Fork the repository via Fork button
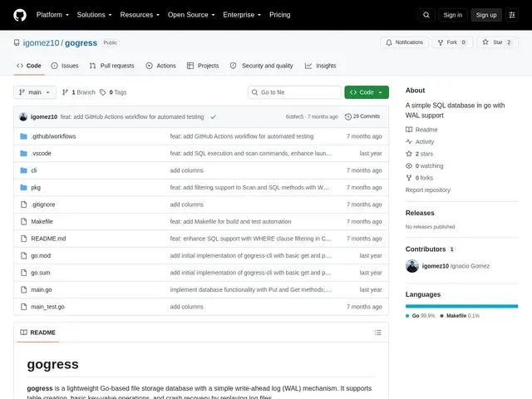Image resolution: width=532 pixels, height=399 pixels. pyautogui.click(x=452, y=42)
